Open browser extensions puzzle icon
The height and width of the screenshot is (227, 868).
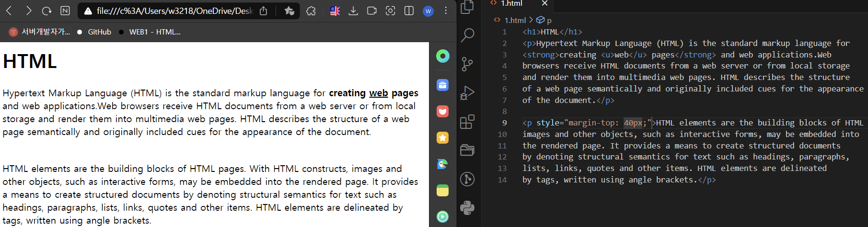(311, 11)
